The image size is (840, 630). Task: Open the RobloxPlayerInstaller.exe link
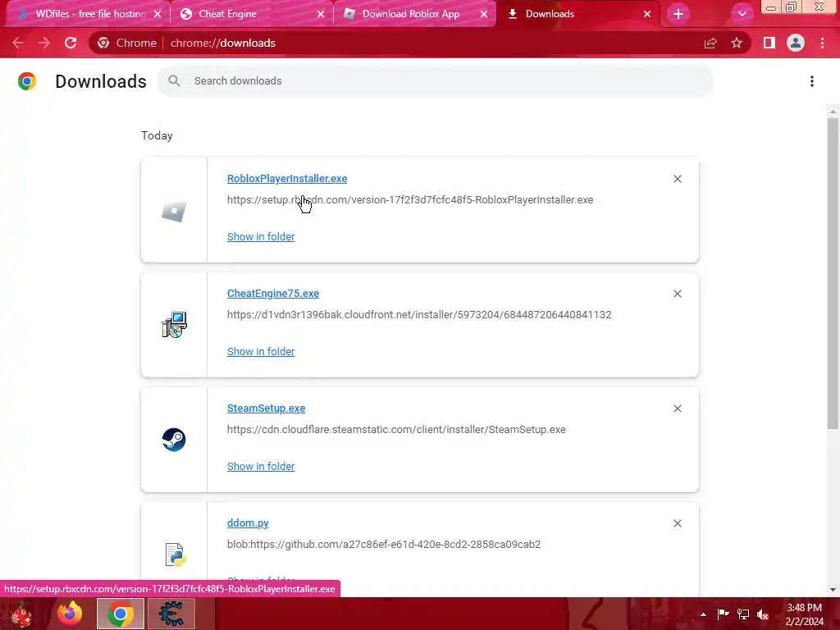[x=287, y=178]
